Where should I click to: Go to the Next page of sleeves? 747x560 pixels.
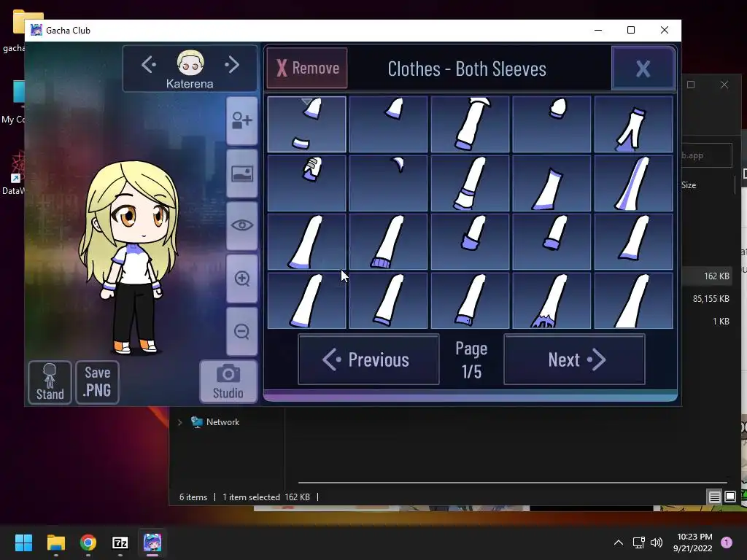pos(574,359)
